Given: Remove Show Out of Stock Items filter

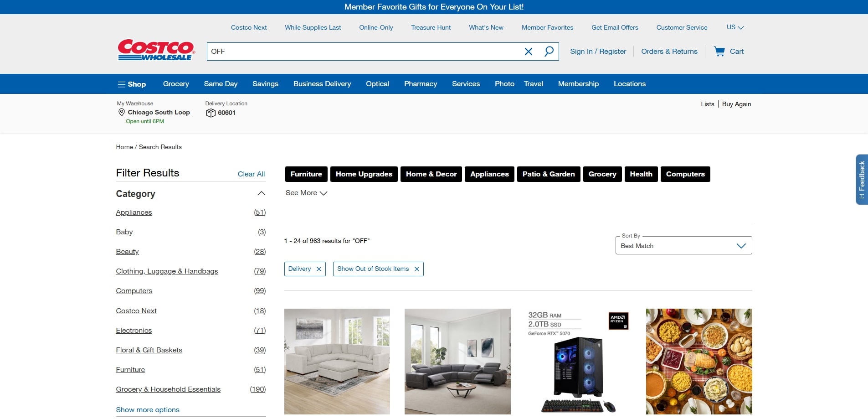Looking at the screenshot, I should (x=417, y=269).
